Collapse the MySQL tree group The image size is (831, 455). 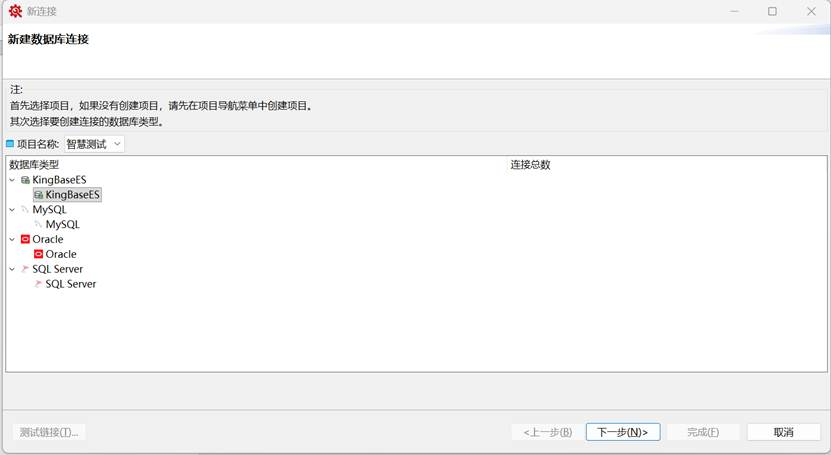pos(12,210)
